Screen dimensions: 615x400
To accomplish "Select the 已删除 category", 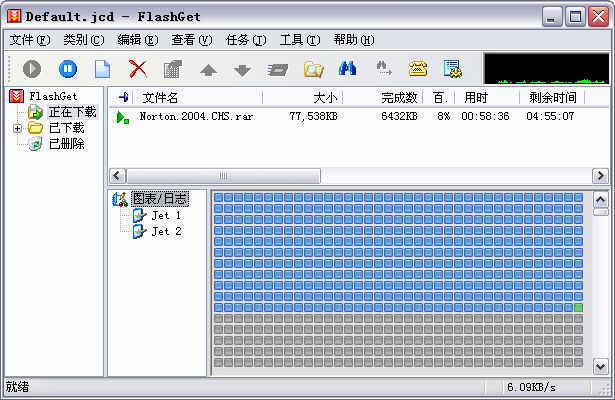I will [66, 144].
